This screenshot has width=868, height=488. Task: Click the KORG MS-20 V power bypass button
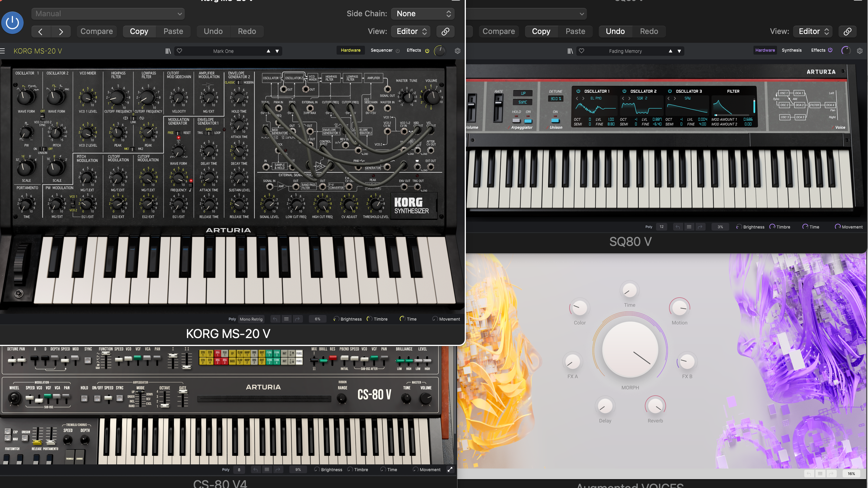12,22
